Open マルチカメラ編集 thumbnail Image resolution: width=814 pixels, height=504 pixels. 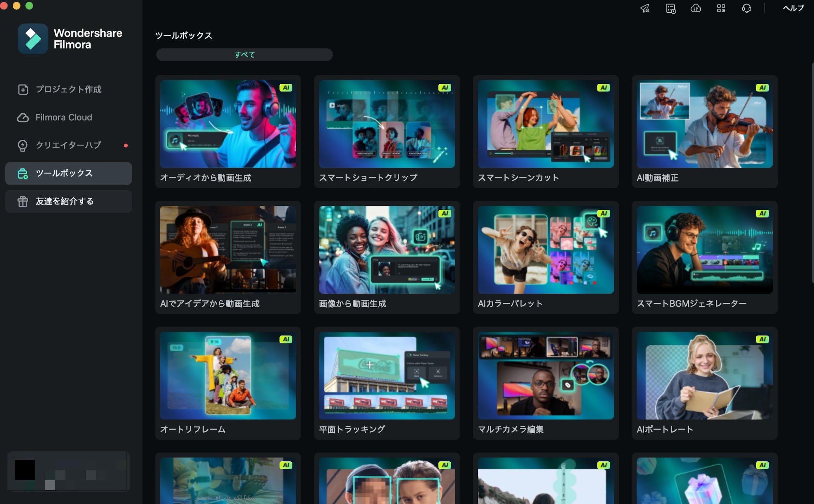coord(546,375)
